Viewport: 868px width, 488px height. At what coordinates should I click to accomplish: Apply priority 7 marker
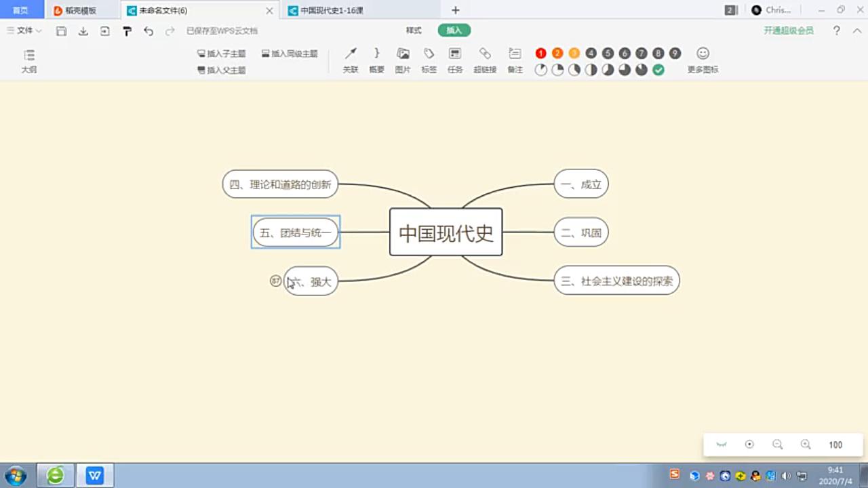tap(642, 54)
